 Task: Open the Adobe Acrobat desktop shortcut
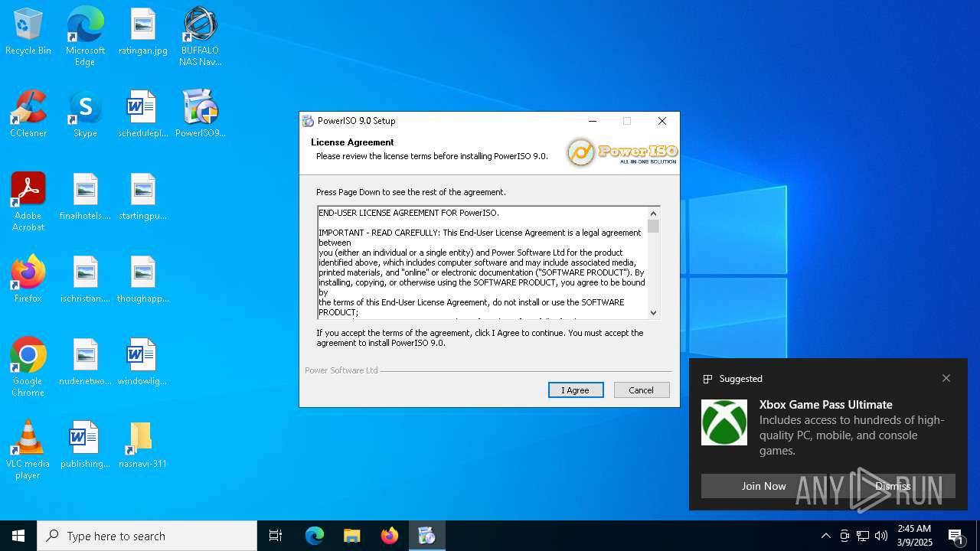(x=28, y=202)
